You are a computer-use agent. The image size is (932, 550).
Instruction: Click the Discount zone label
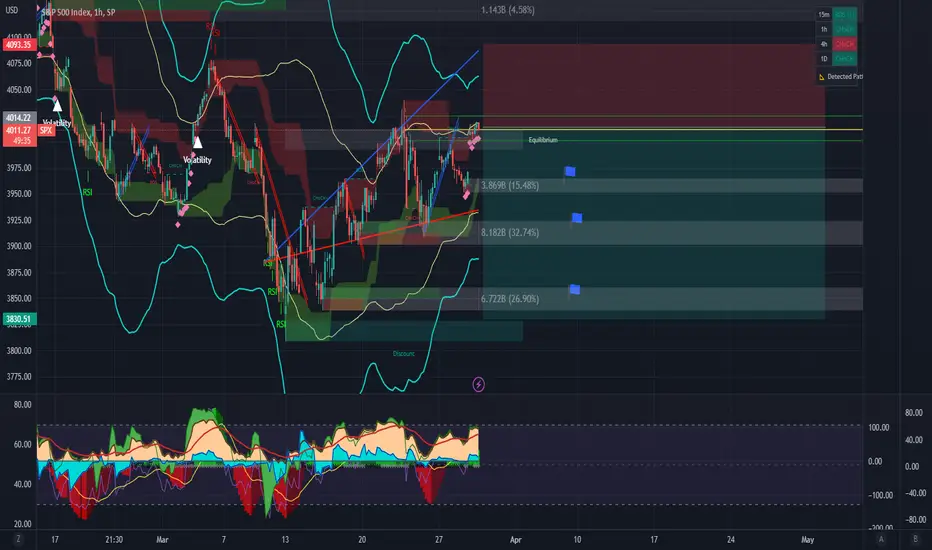coord(404,354)
